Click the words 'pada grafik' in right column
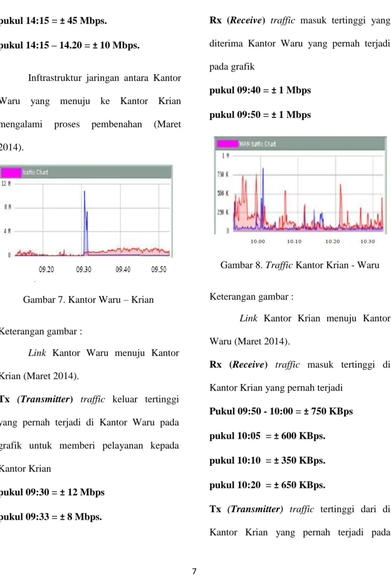 click(x=232, y=67)
